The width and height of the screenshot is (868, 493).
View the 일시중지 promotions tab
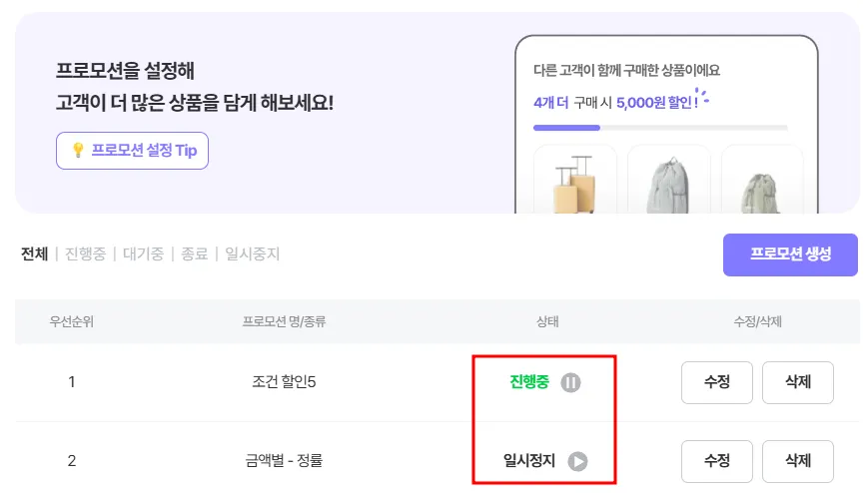pyautogui.click(x=253, y=253)
